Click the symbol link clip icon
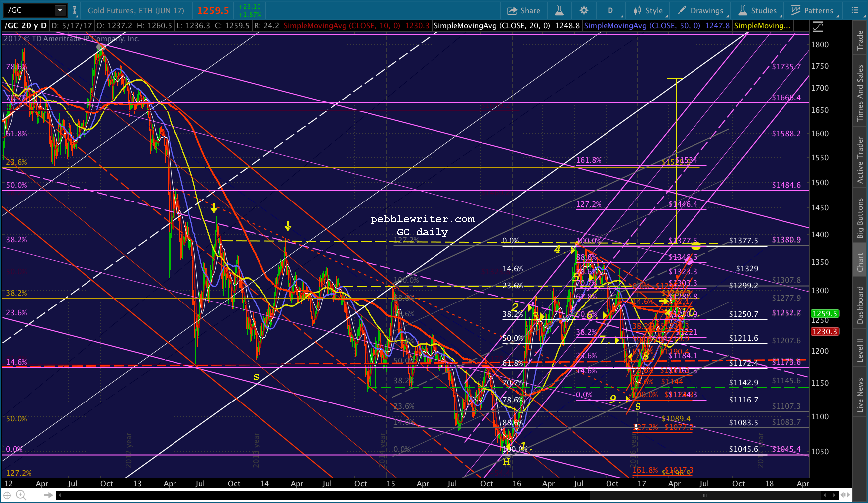 (74, 10)
